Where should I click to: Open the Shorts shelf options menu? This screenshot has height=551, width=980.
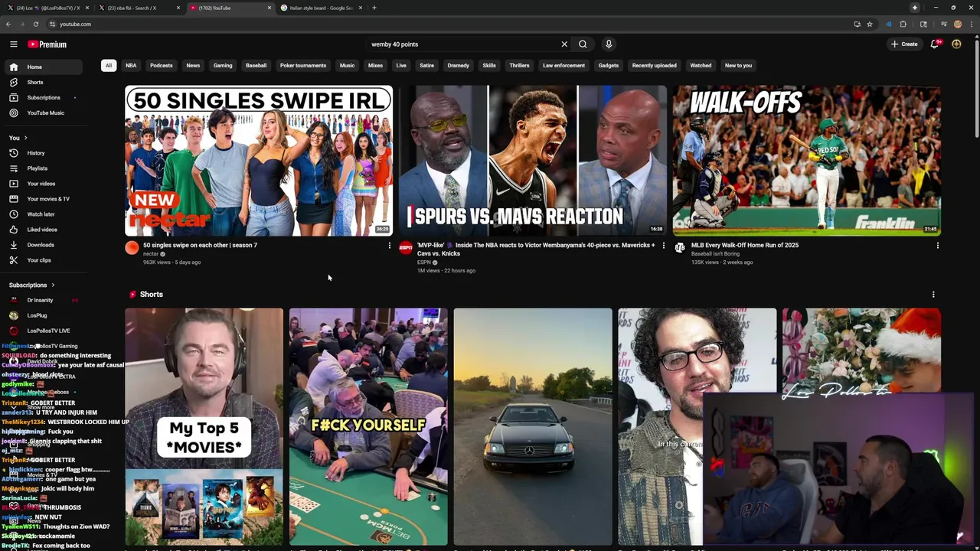point(933,295)
